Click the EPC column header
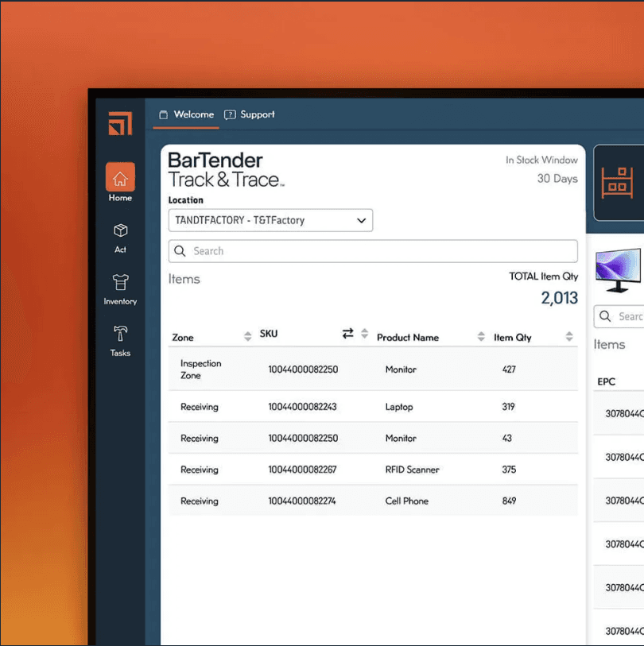The width and height of the screenshot is (644, 646). (x=606, y=381)
